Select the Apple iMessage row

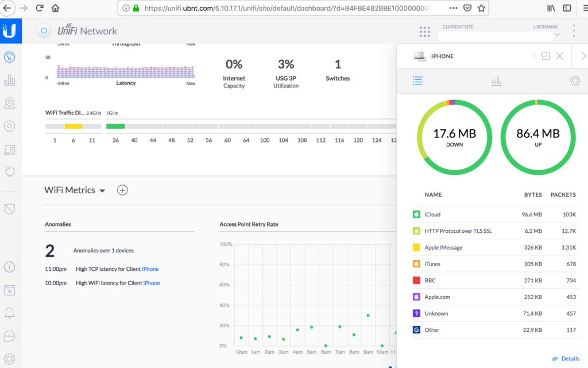pos(496,247)
